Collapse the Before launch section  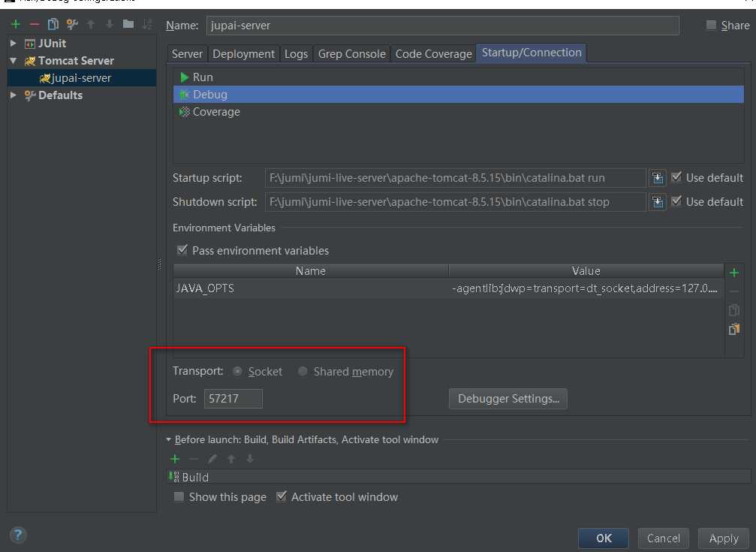click(x=168, y=439)
